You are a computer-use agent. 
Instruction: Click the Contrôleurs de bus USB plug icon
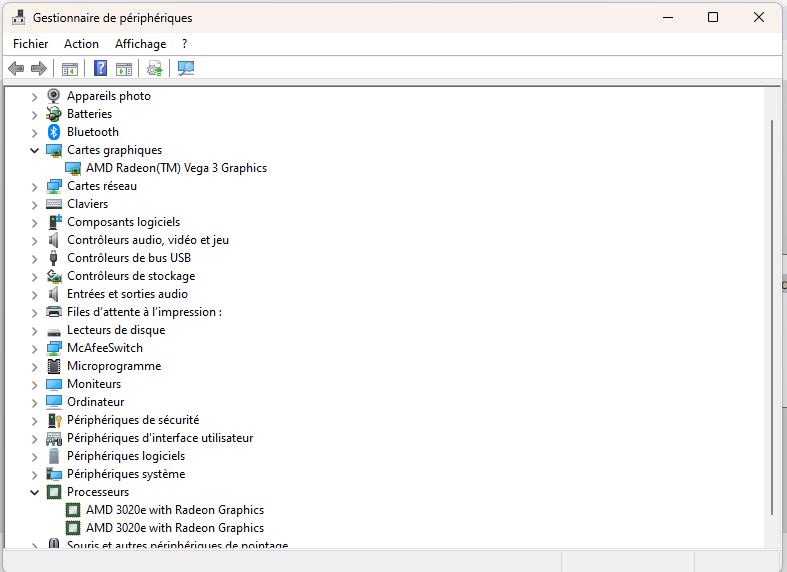54,258
